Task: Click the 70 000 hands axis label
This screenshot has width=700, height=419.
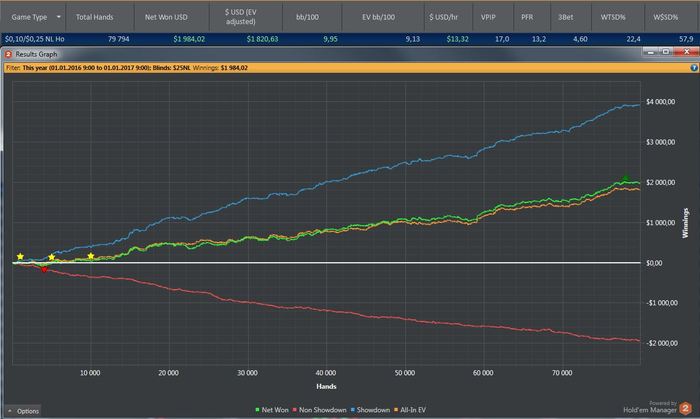Action: [562, 373]
